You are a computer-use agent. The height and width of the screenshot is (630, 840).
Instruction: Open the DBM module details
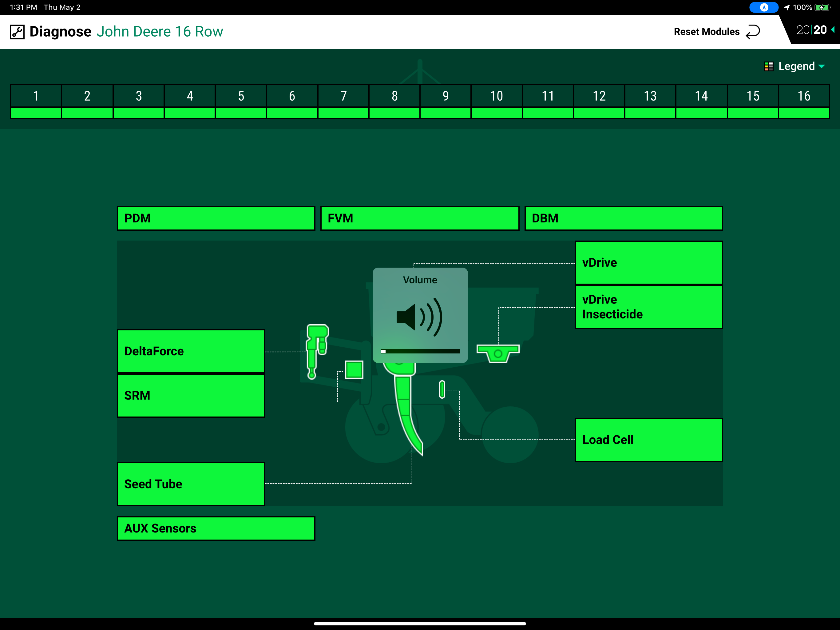click(624, 218)
